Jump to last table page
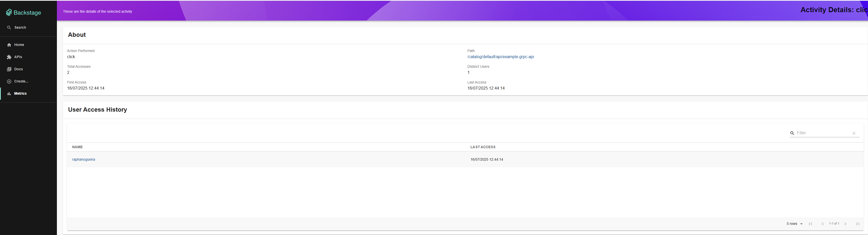Image resolution: width=868 pixels, height=235 pixels. 858,224
